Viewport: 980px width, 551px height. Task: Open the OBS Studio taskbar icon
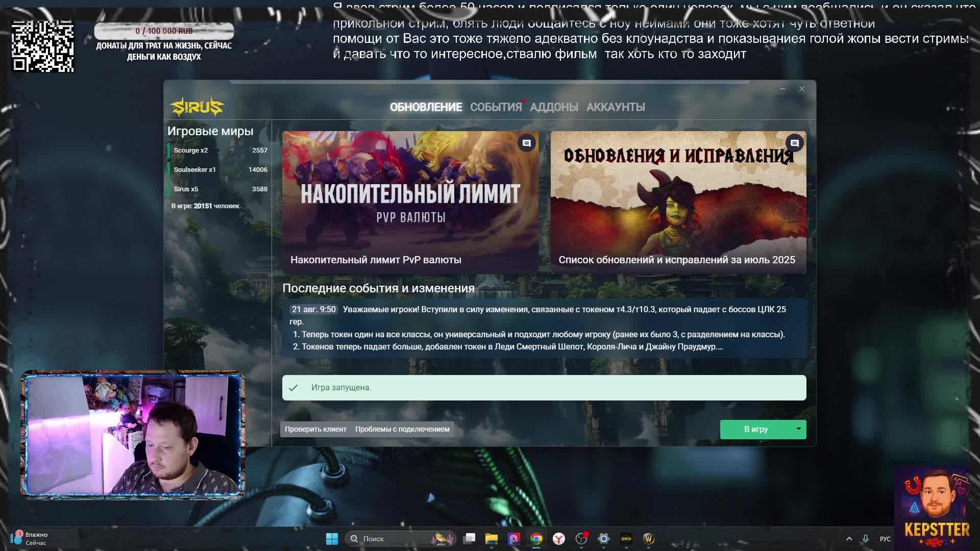click(581, 539)
